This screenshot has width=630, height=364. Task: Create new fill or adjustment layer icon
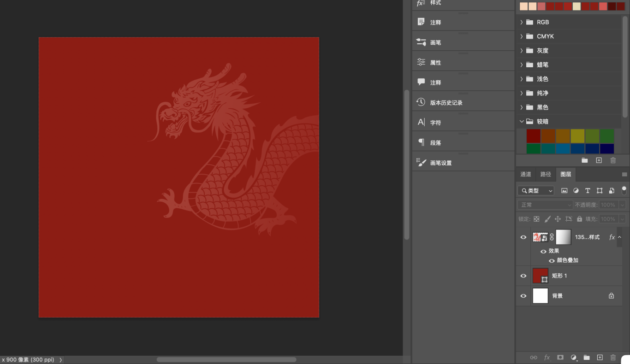coord(574,358)
